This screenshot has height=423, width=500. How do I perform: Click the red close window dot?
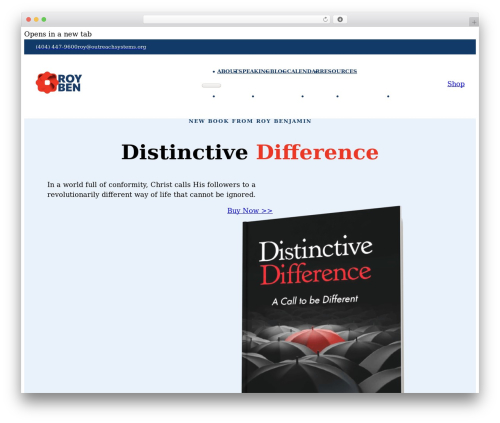(x=29, y=20)
